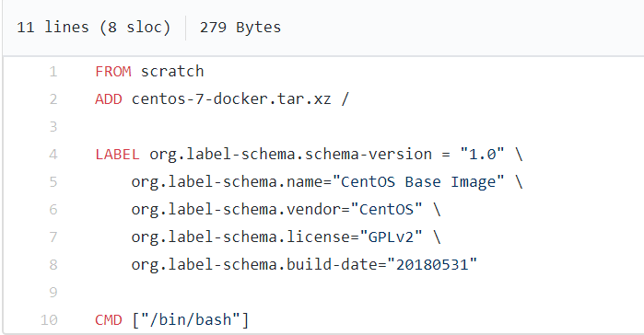Select line number 1
The height and width of the screenshot is (335, 644).
coord(53,72)
